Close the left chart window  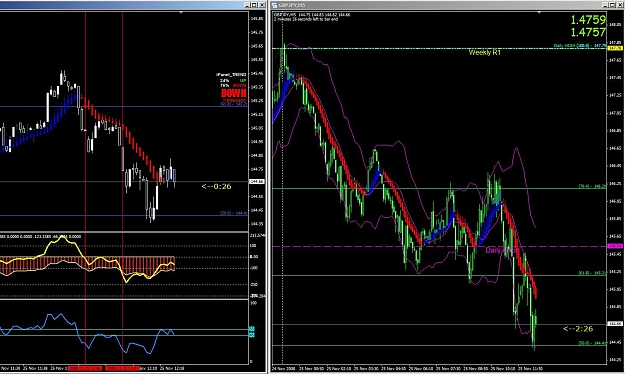262,5
